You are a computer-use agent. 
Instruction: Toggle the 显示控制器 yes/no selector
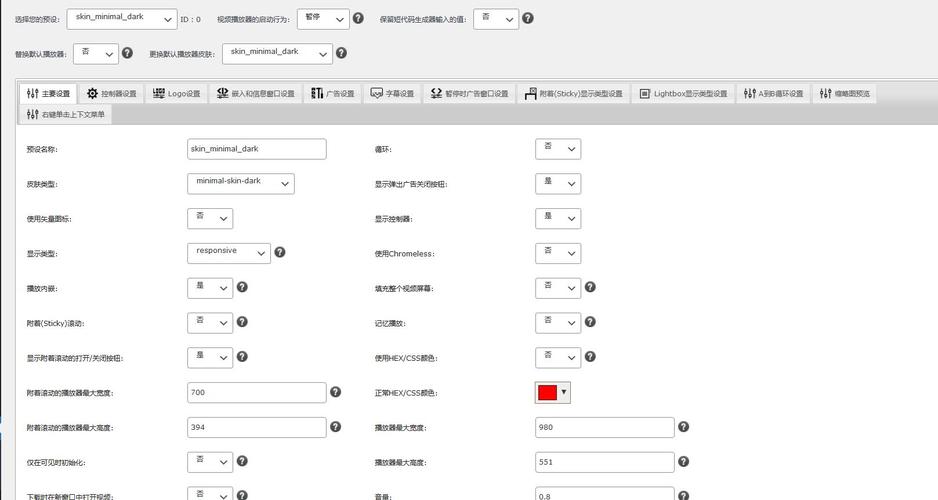(558, 218)
